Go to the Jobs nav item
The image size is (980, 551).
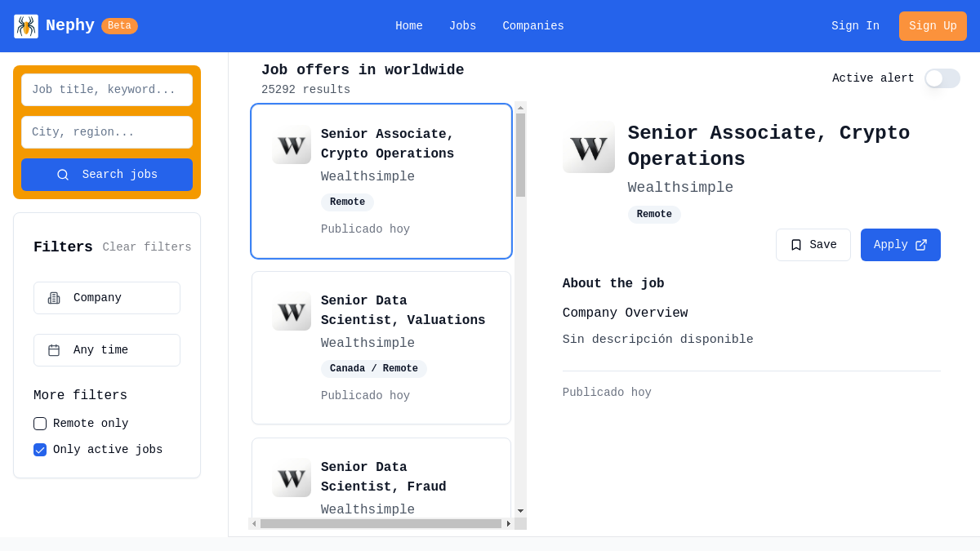click(462, 26)
